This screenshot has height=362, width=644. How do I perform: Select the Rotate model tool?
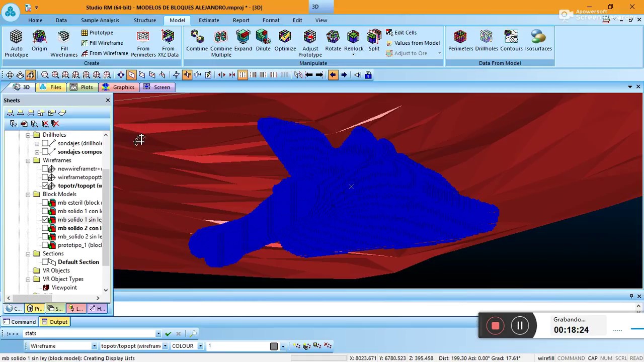coord(333,40)
